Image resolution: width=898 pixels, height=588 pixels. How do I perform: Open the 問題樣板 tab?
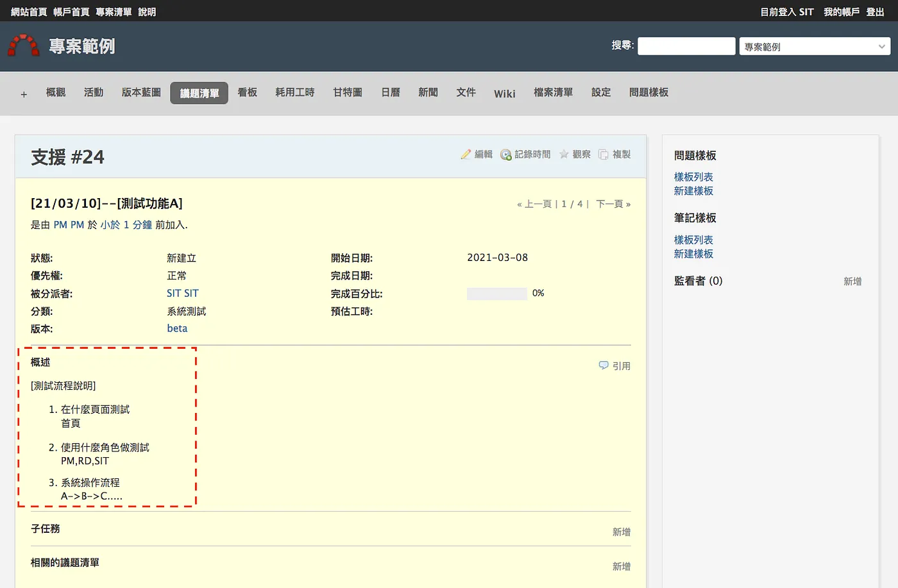click(x=648, y=92)
